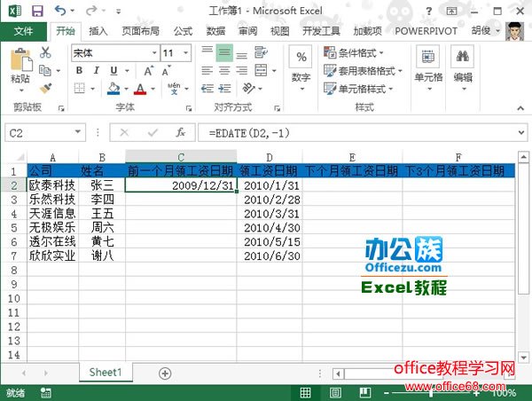Click the Redo arrow icon

click(91, 11)
